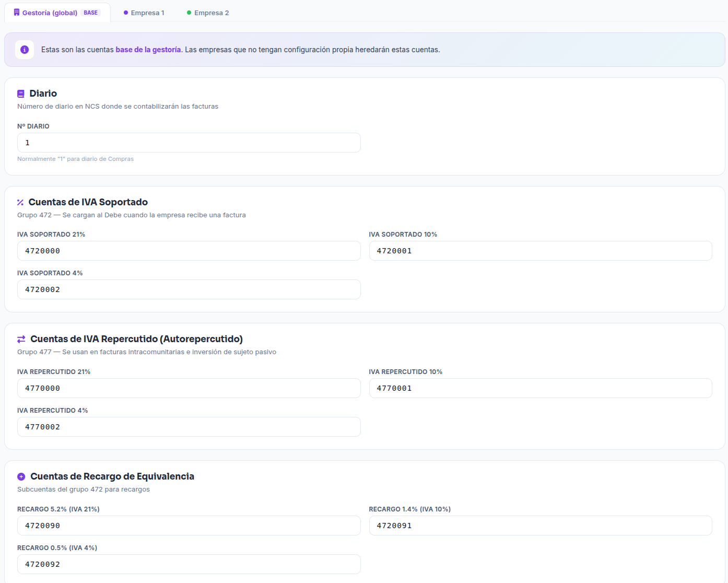Focus the IVA Repercutido 21% field

(x=189, y=388)
